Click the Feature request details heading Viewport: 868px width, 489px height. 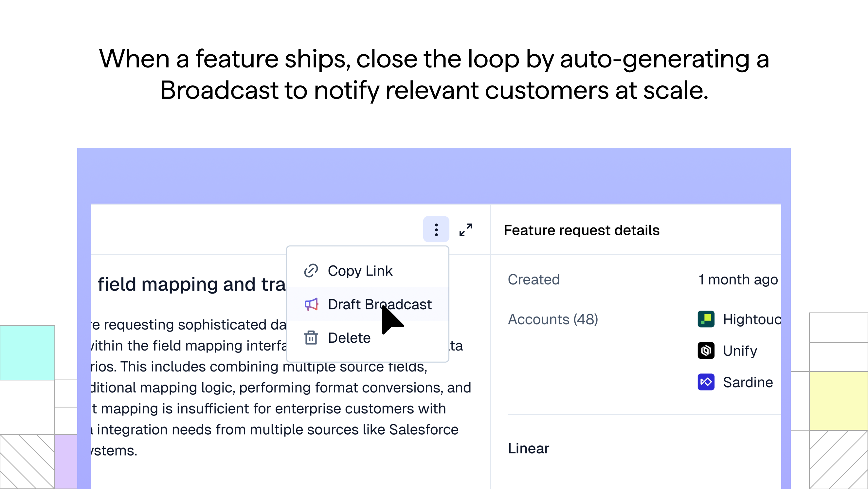pos(582,230)
